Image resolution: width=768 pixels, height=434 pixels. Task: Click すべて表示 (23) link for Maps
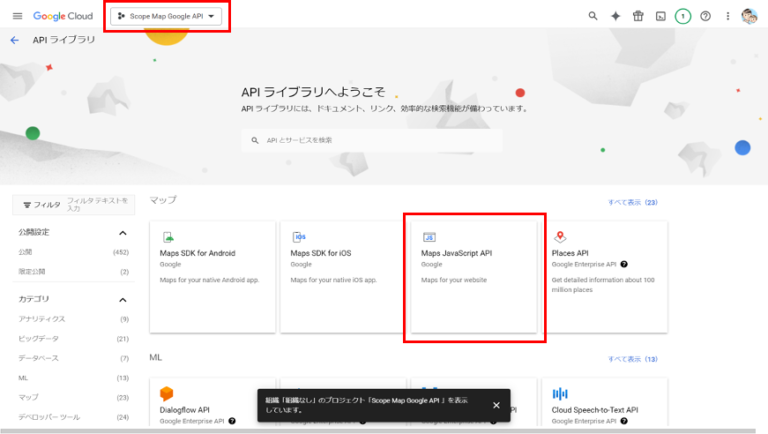(632, 202)
